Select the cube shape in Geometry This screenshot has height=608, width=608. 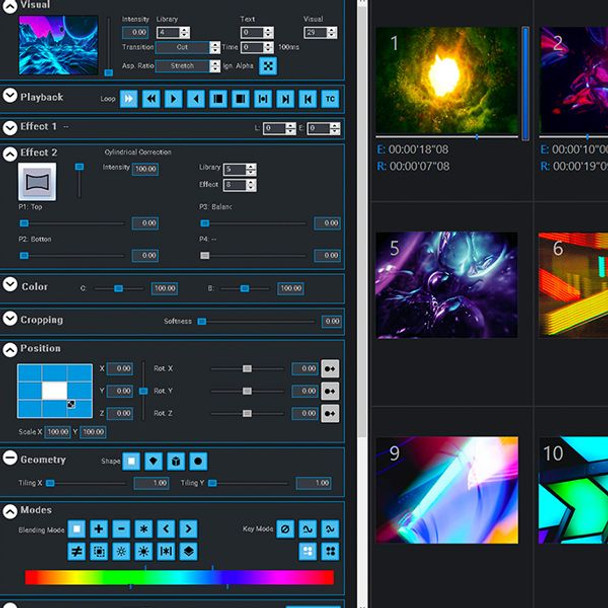coord(176,461)
